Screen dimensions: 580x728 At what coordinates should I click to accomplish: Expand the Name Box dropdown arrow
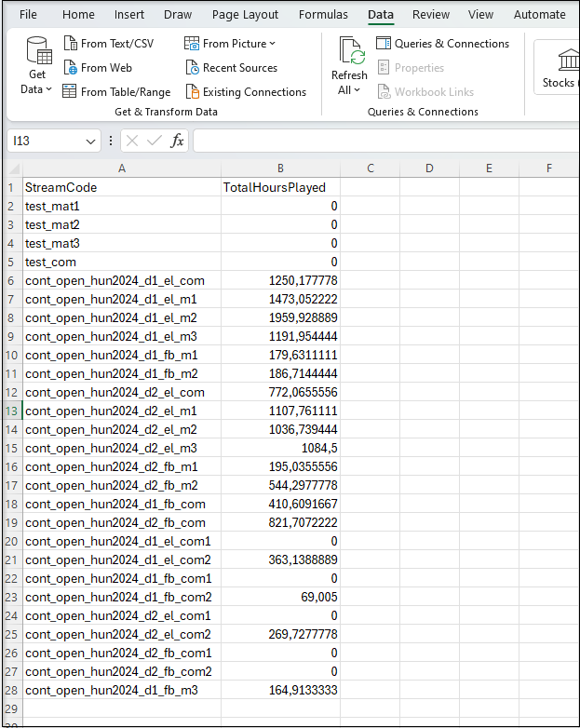click(90, 142)
